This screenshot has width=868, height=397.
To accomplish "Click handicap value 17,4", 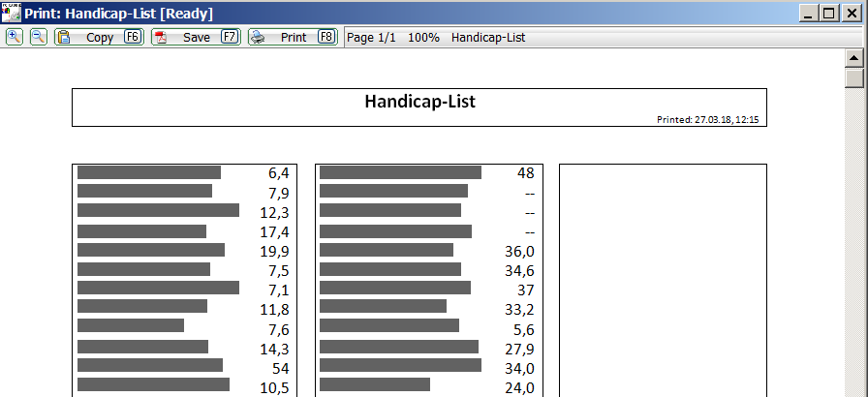I will [274, 231].
